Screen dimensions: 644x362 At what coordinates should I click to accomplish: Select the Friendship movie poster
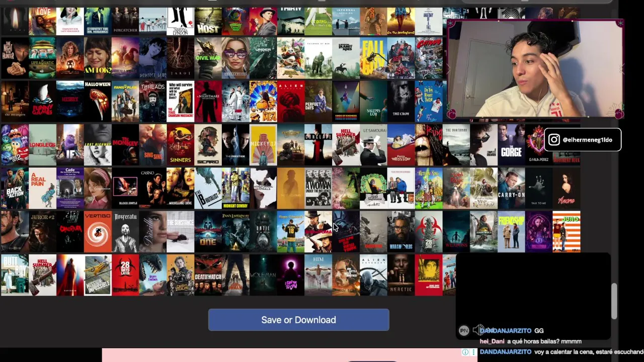pos(511,232)
